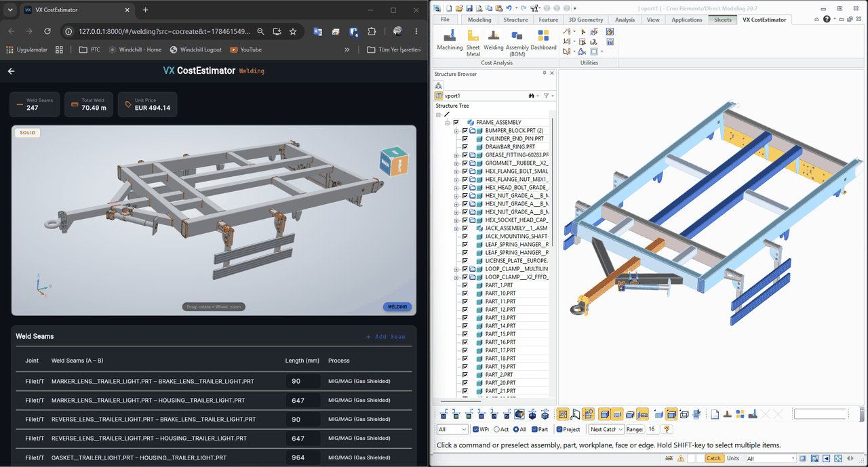This screenshot has width=868, height=467.
Task: Switch to the Modeling ribbon tab
Action: click(x=479, y=20)
